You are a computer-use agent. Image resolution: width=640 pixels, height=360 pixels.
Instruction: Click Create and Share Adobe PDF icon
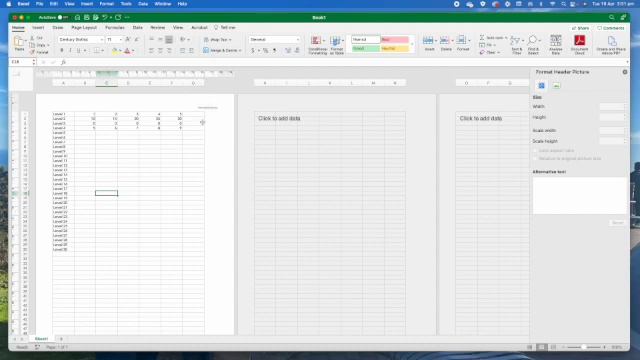point(611,41)
